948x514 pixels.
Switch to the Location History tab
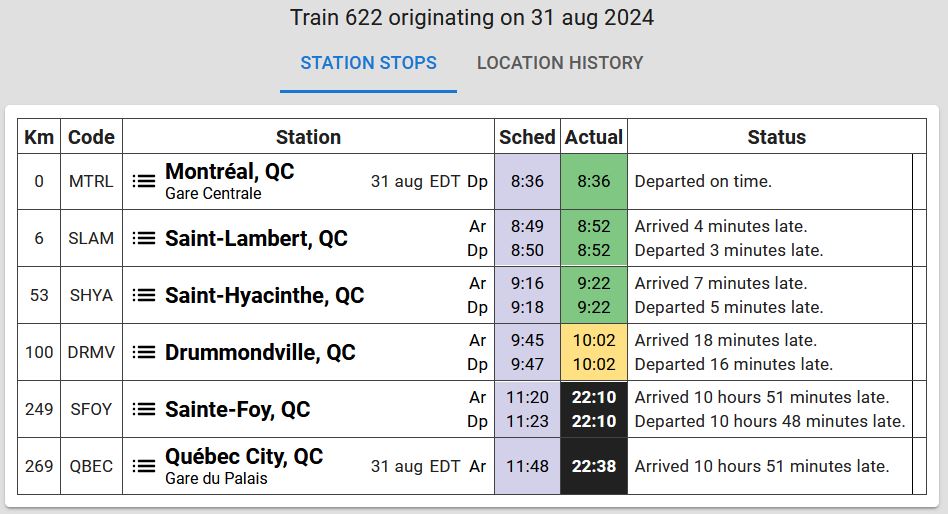pos(560,63)
